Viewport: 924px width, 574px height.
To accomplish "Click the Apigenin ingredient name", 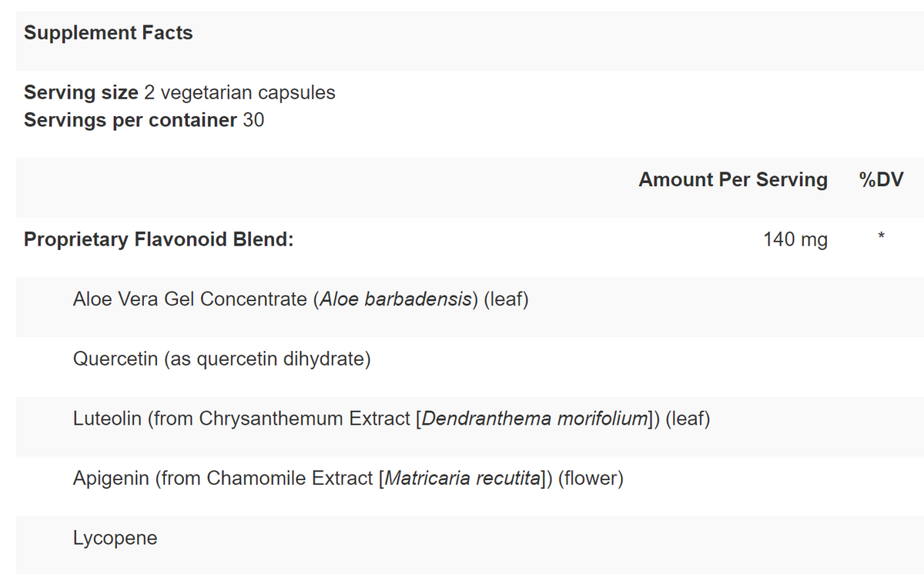I will (111, 478).
